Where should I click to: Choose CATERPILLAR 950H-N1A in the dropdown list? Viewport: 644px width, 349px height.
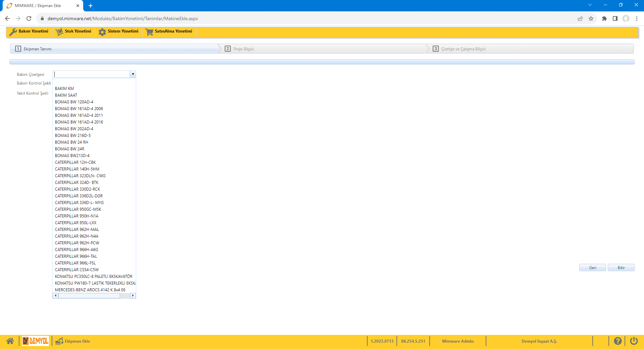76,216
